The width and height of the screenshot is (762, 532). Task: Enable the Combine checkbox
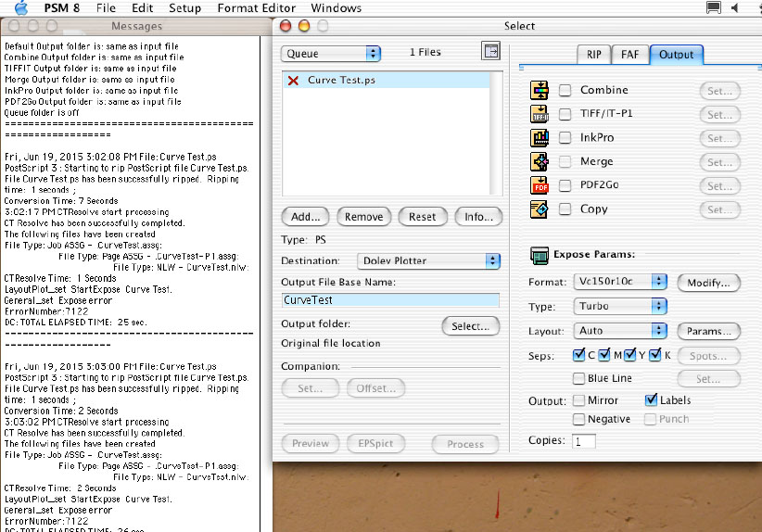(565, 90)
